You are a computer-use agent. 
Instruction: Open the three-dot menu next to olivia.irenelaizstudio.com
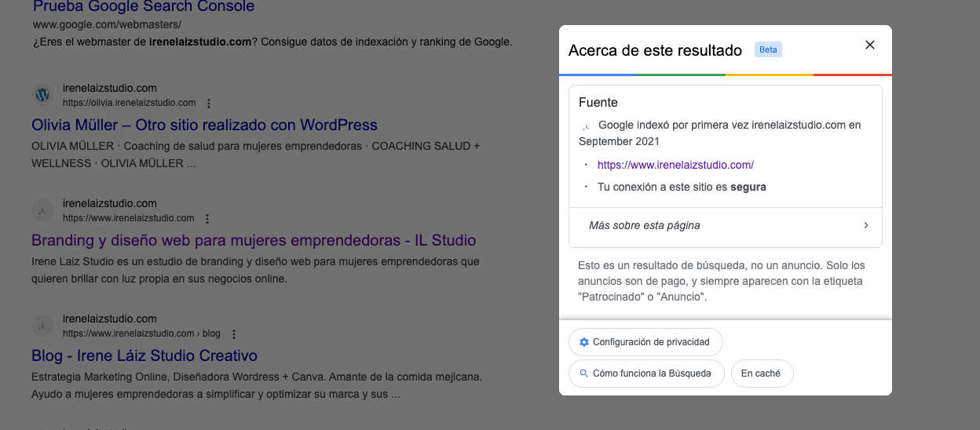click(x=209, y=103)
